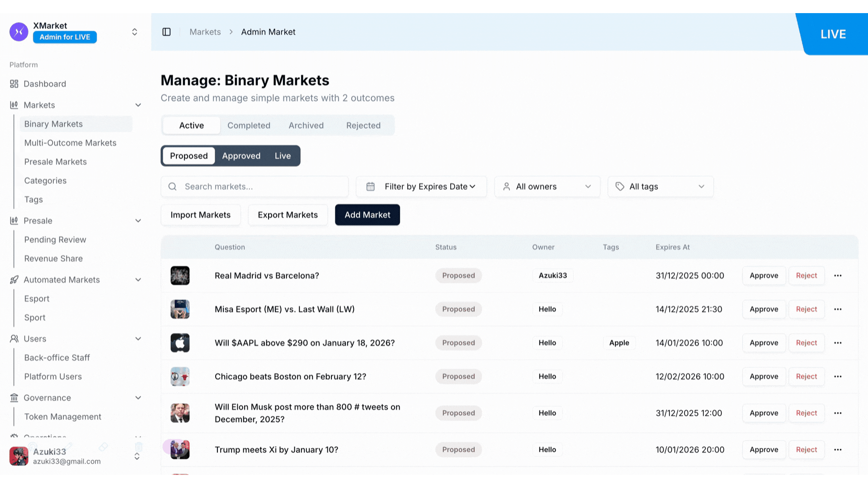868x488 pixels.
Task: Collapse the Markets sidebar section
Action: coord(138,105)
